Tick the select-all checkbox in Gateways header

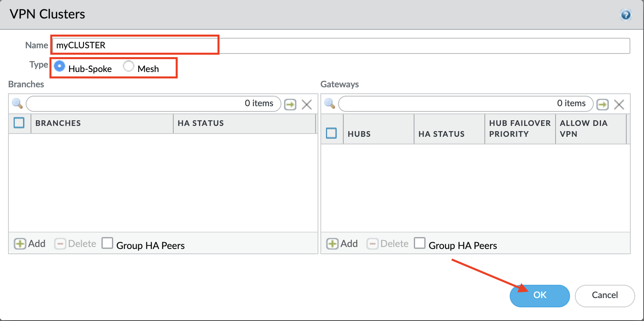click(x=331, y=133)
